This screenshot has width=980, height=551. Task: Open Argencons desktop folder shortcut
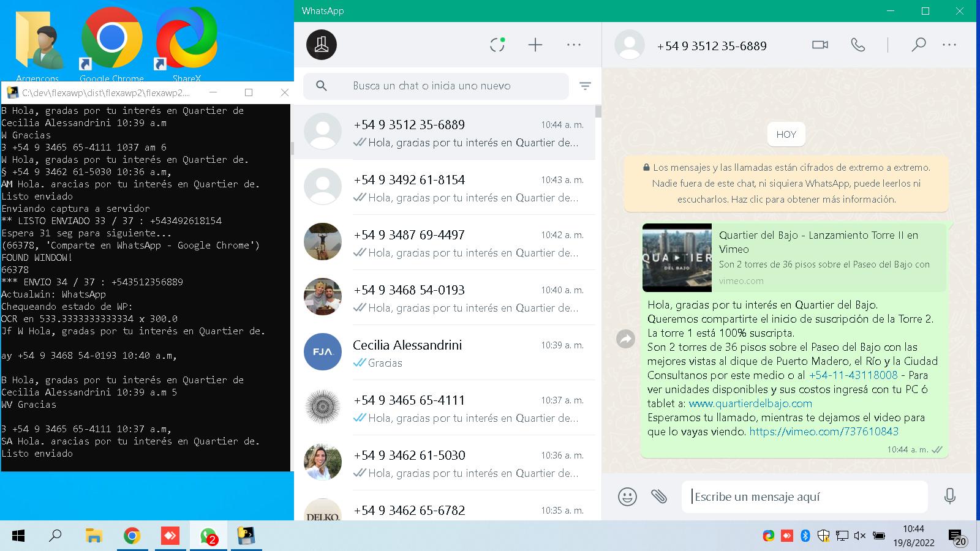[38, 45]
